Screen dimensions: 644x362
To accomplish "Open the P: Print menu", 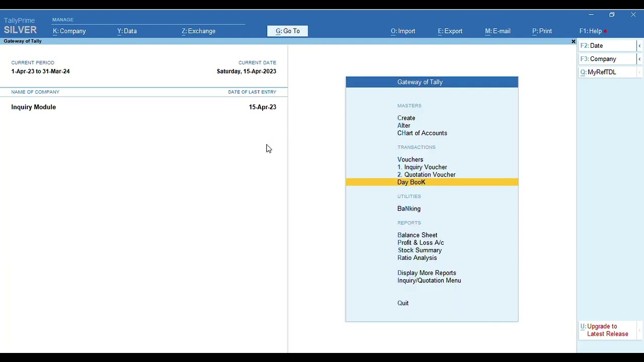I will (542, 31).
